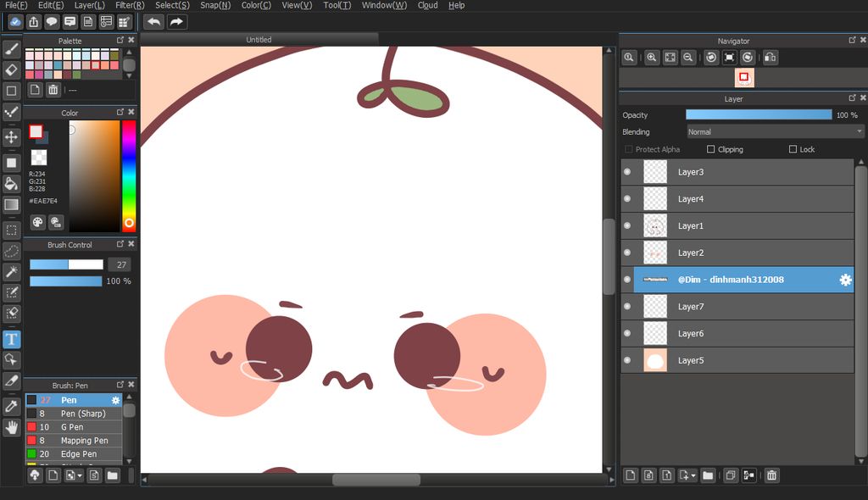Select the Eyedropper tool
This screenshot has width=868, height=500.
[x=12, y=407]
